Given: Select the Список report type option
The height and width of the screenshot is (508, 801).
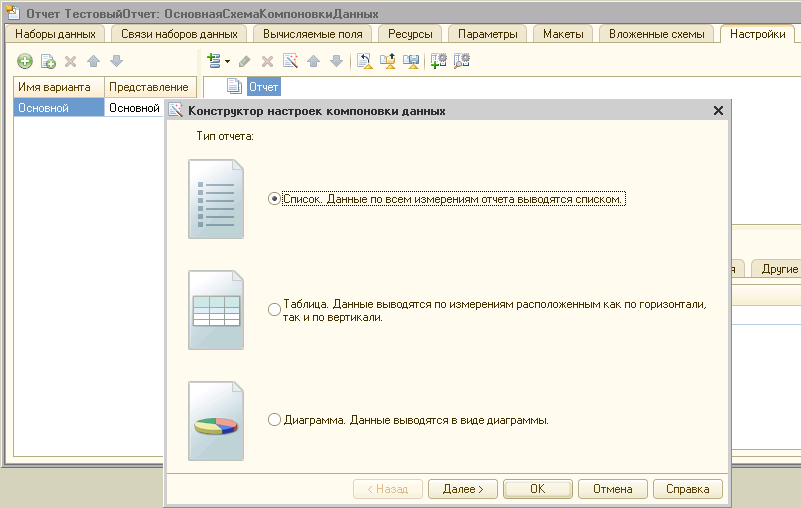Looking at the screenshot, I should [x=274, y=199].
